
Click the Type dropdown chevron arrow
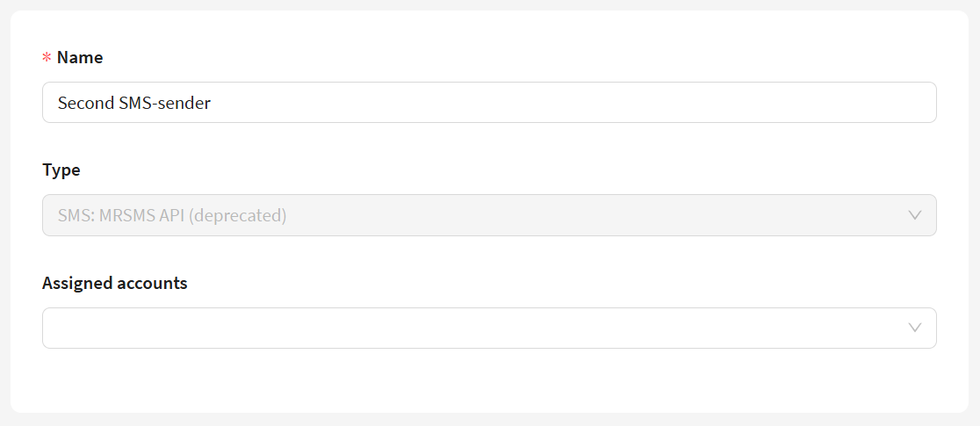click(x=914, y=215)
